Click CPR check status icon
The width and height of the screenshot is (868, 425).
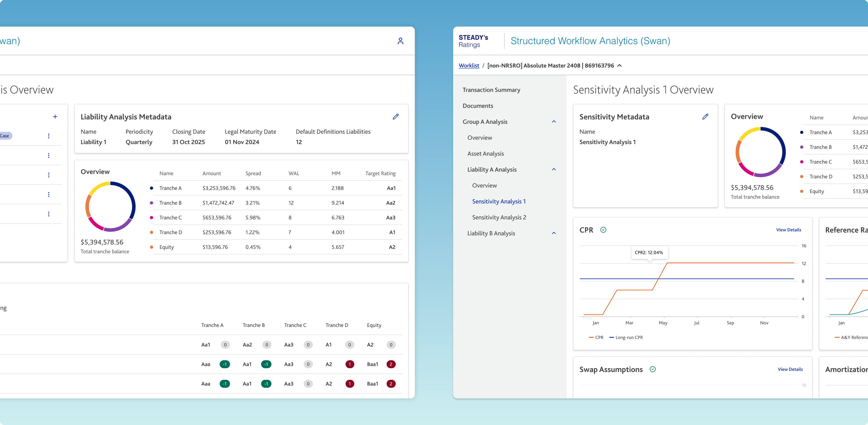click(603, 230)
